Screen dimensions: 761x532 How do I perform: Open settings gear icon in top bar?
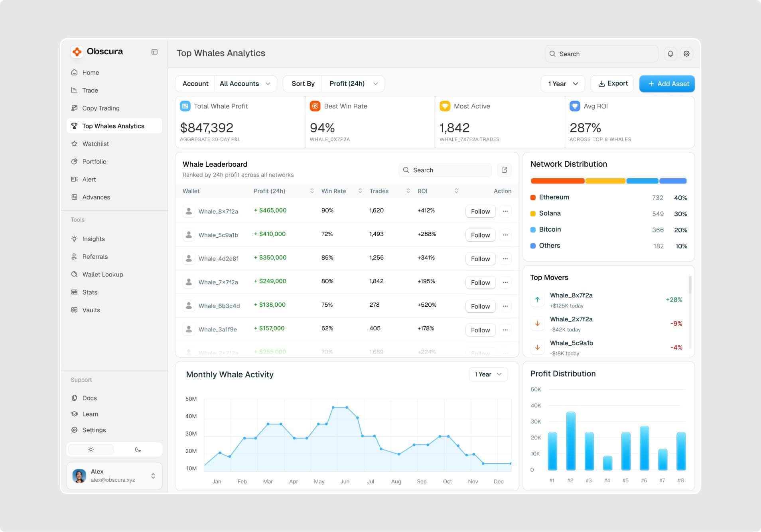pyautogui.click(x=686, y=53)
